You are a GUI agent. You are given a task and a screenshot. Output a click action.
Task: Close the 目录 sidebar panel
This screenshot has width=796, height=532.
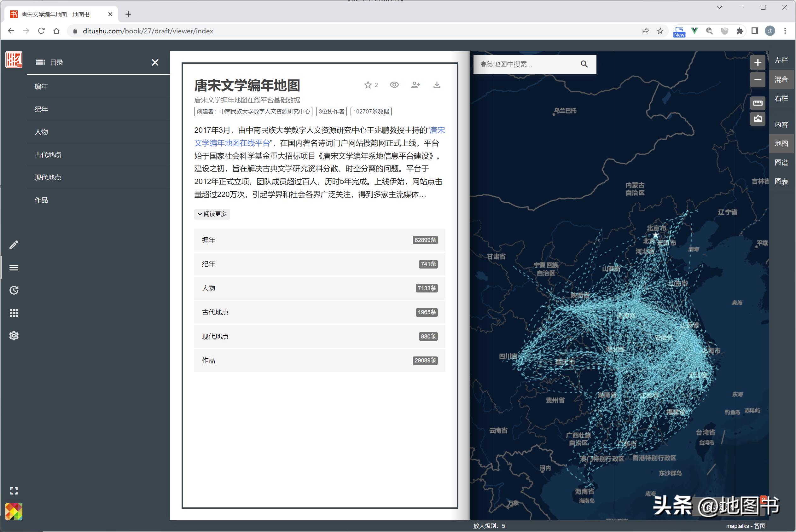(155, 62)
